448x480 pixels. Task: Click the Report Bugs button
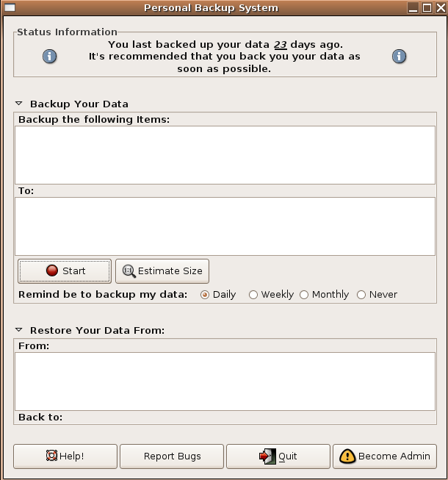(172, 456)
